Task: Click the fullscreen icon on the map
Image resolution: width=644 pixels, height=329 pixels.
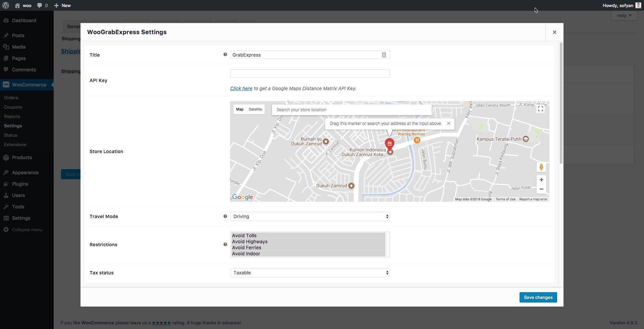Action: pos(540,109)
